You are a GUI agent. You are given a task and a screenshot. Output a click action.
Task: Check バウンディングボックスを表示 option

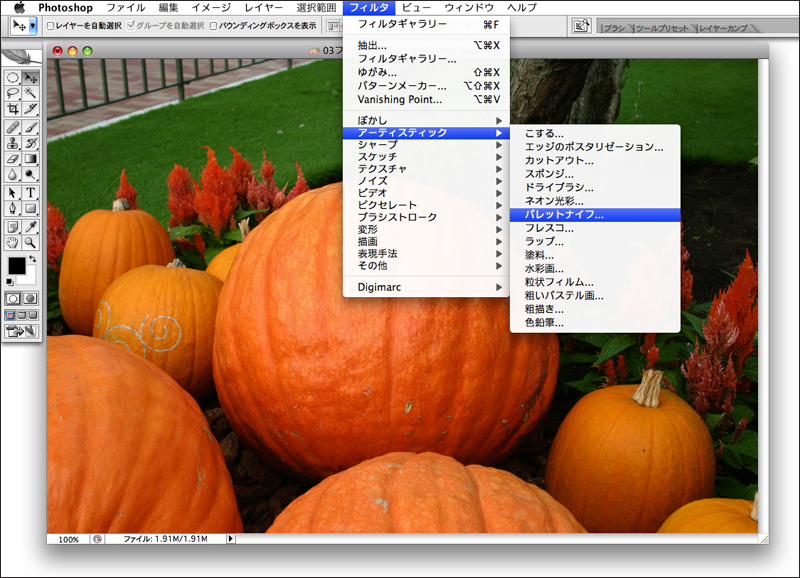click(215, 26)
